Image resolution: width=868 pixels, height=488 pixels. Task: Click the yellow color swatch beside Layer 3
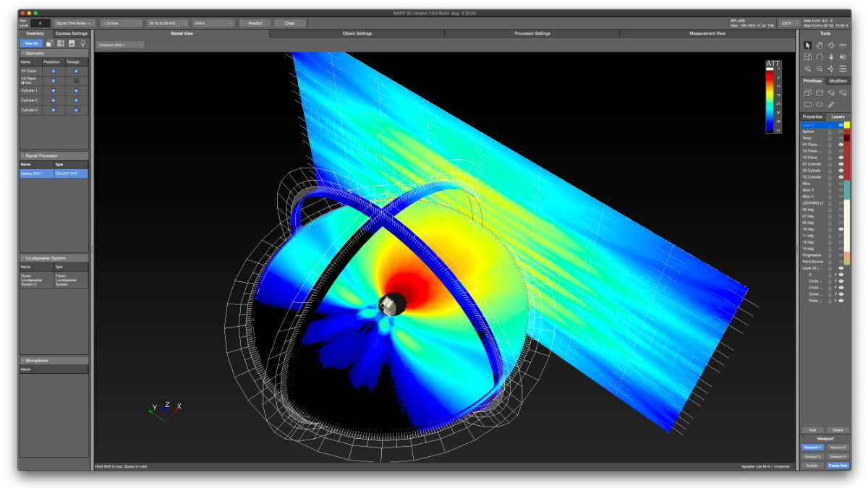(x=847, y=124)
